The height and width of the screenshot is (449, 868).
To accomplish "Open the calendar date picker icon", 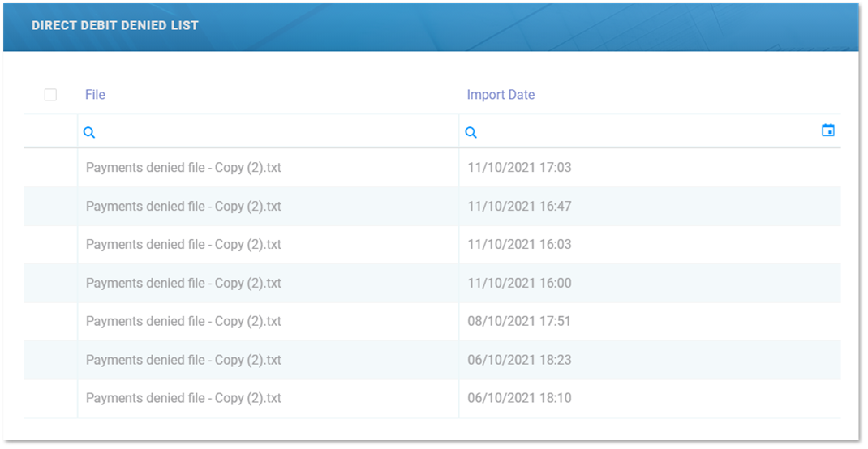I will tap(827, 130).
